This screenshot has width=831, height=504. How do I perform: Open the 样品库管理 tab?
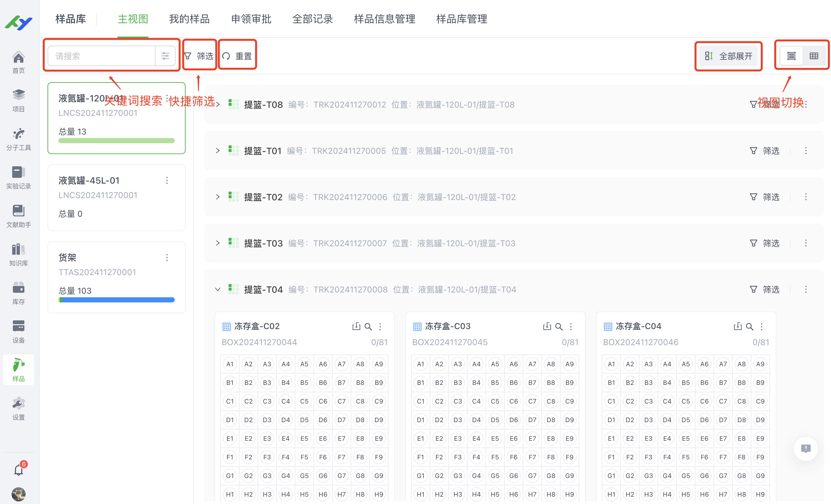(x=461, y=19)
